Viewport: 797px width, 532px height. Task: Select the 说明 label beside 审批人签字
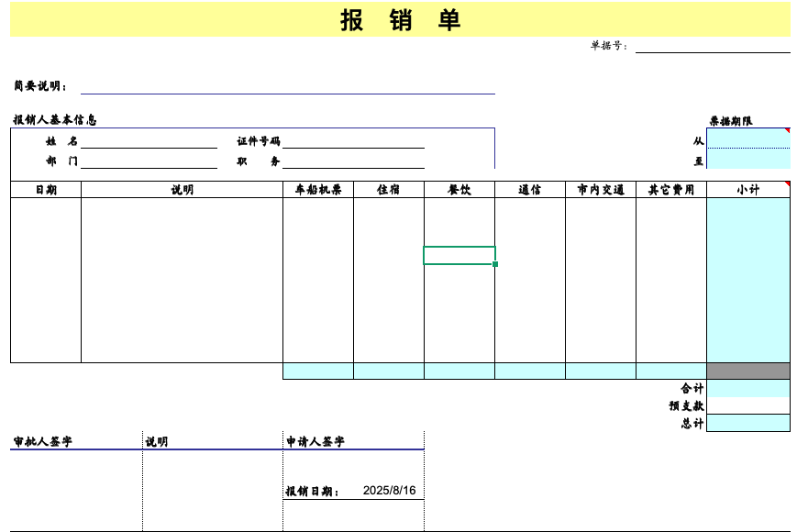157,442
